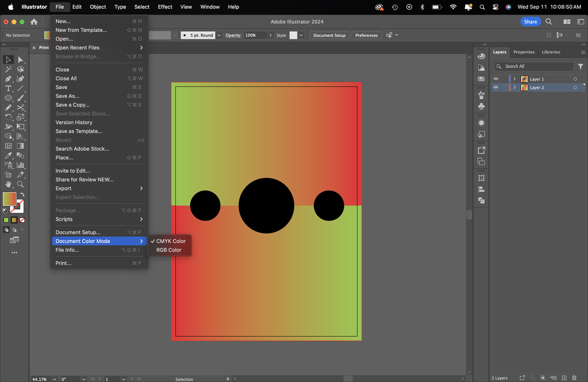The height and width of the screenshot is (382, 588).
Task: Choose the Hand tool in toolbar
Action: click(8, 185)
